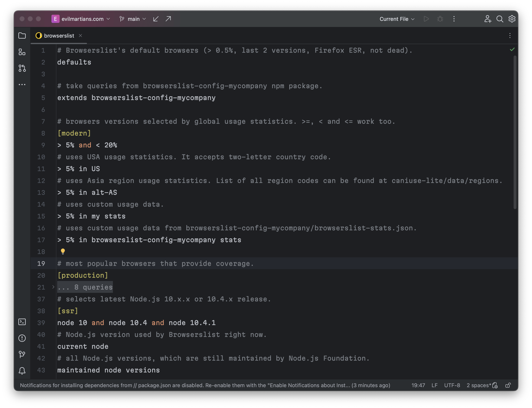Viewport: 532px width, 408px height.
Task: Click the [production] section header
Action: tap(82, 275)
